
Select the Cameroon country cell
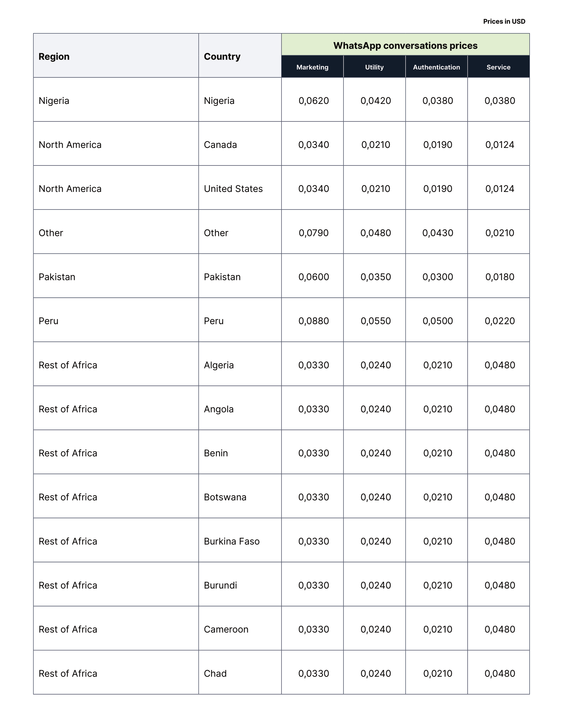pos(226,629)
